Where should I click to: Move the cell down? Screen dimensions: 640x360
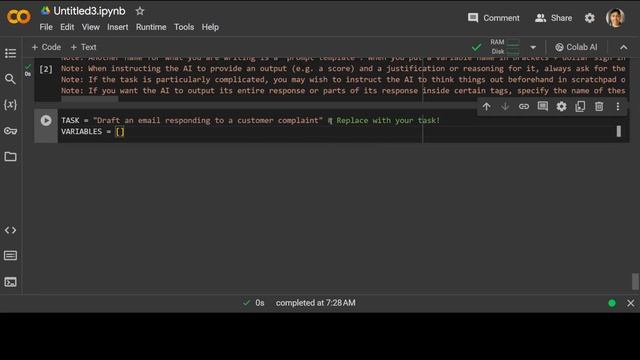click(505, 107)
